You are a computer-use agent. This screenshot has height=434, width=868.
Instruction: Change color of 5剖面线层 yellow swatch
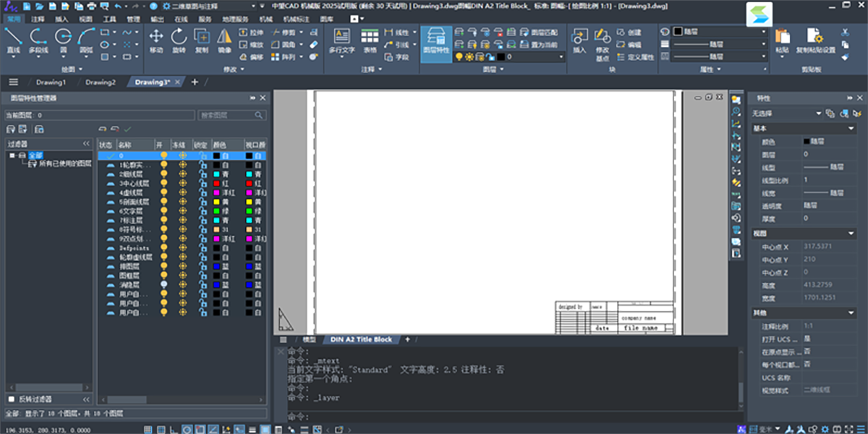(x=216, y=203)
